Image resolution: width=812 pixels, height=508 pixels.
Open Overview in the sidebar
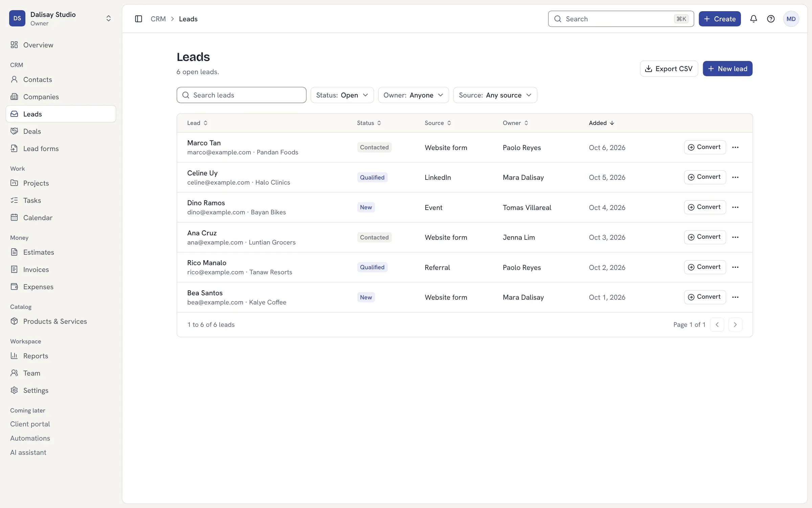pyautogui.click(x=61, y=45)
